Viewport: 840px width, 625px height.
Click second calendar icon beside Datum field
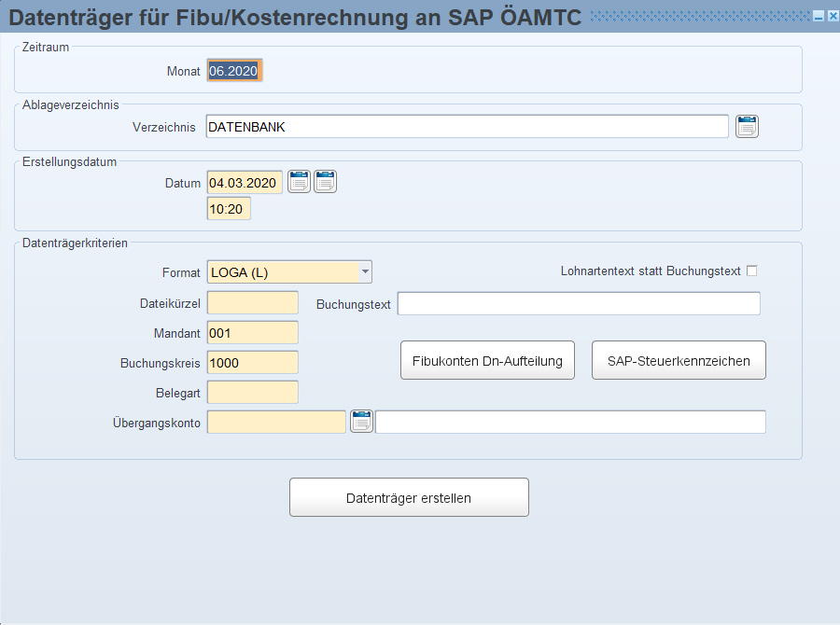pos(325,182)
